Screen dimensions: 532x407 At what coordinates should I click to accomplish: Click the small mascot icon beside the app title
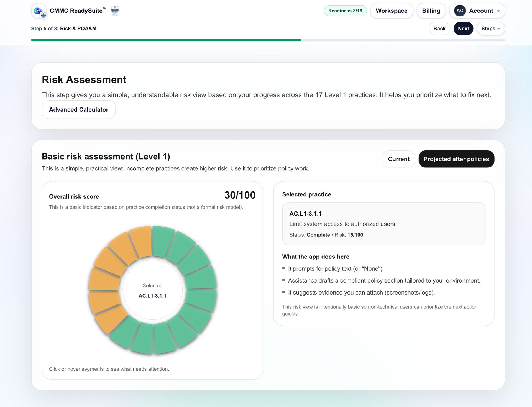(115, 11)
